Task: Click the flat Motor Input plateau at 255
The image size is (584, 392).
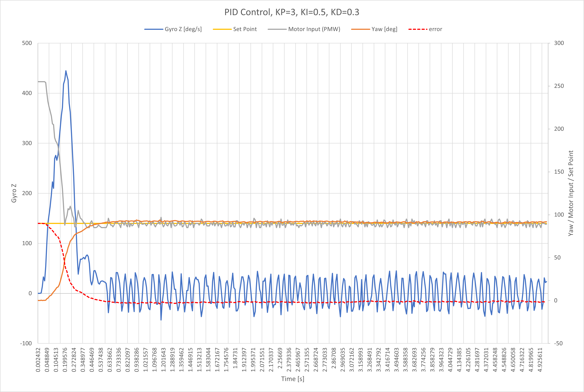Action: (x=41, y=81)
